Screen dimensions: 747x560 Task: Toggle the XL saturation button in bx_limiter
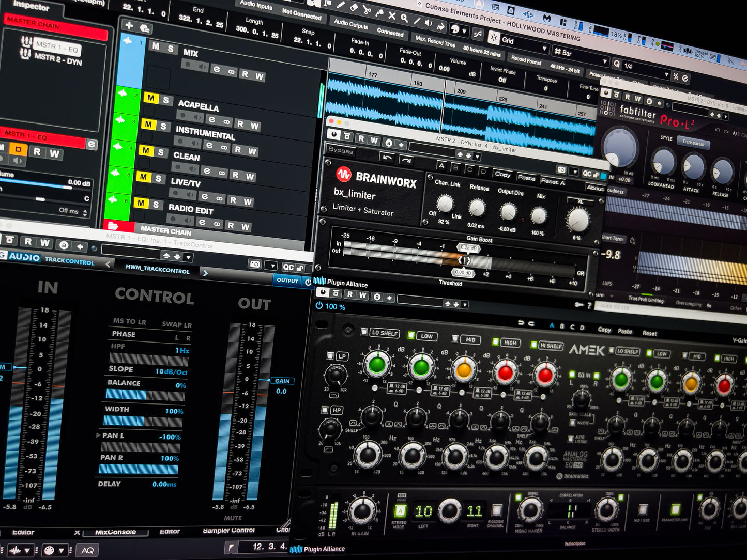[580, 201]
